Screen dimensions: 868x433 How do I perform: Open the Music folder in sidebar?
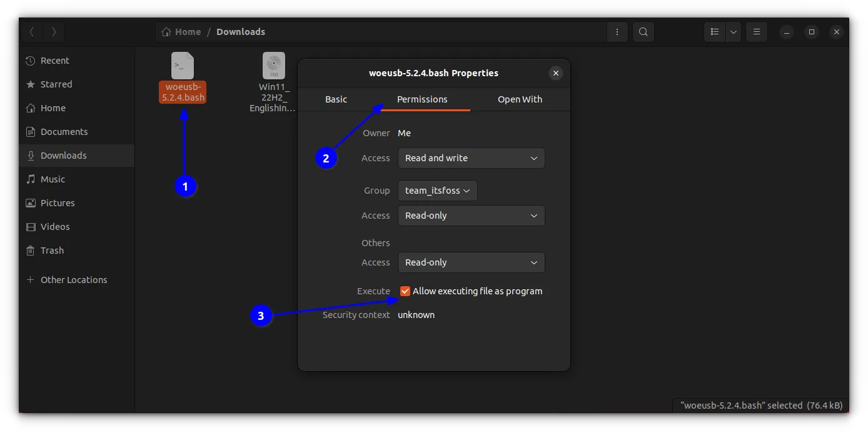pos(54,179)
